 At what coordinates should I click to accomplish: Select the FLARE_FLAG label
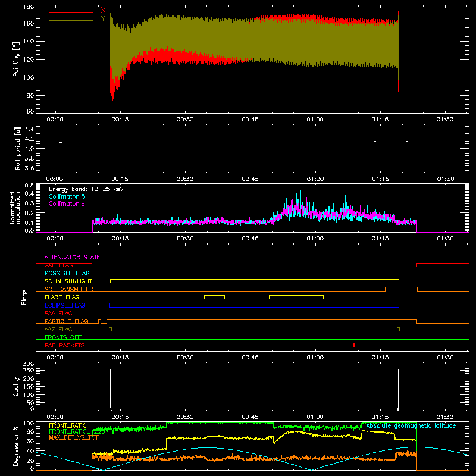click(x=62, y=297)
